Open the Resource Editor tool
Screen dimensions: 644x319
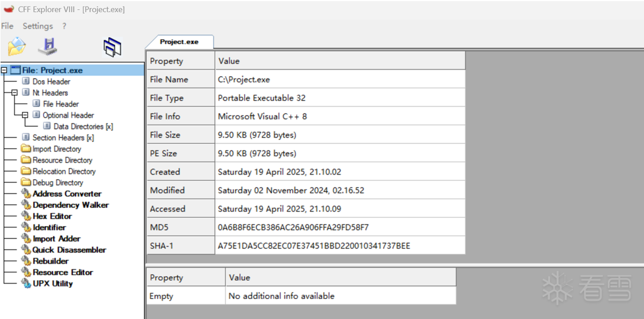click(62, 272)
